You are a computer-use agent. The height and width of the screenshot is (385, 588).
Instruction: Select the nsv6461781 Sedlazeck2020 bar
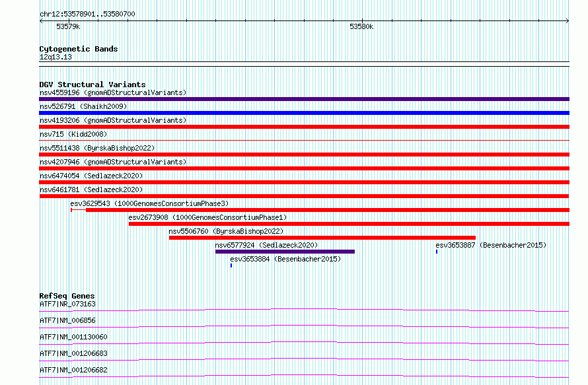304,196
